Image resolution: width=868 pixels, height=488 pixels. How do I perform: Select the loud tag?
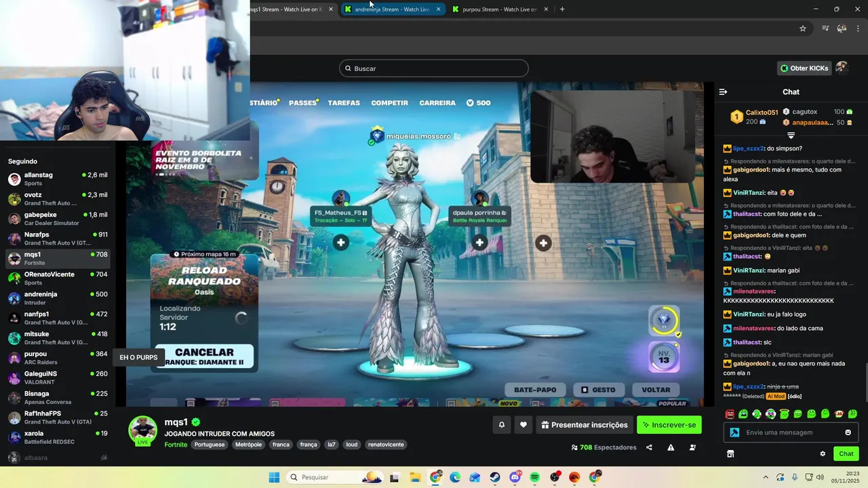coord(351,445)
